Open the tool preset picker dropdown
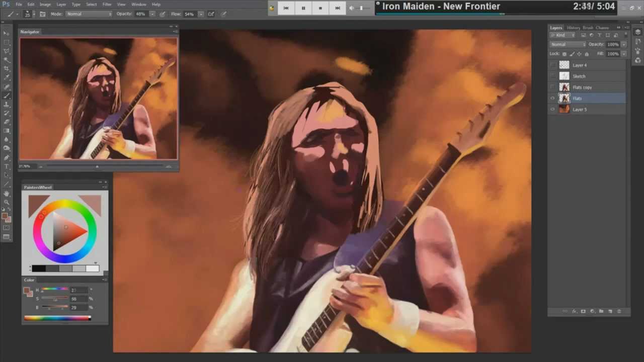 16,14
